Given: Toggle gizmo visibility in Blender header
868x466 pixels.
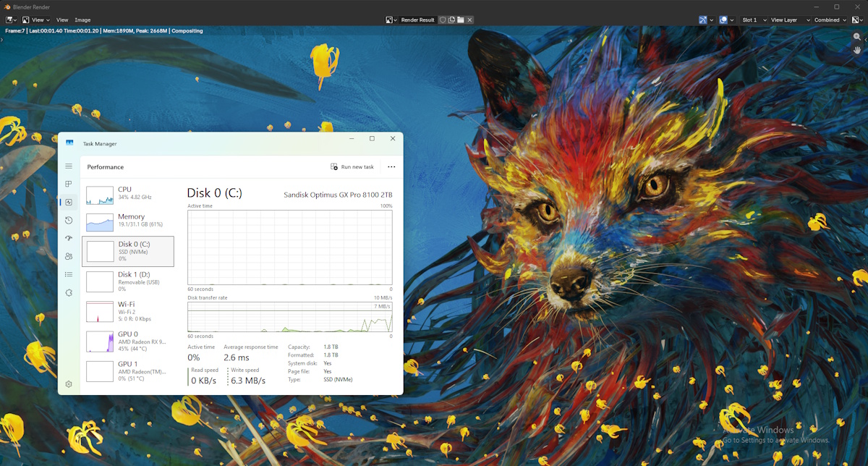Looking at the screenshot, I should tap(703, 20).
